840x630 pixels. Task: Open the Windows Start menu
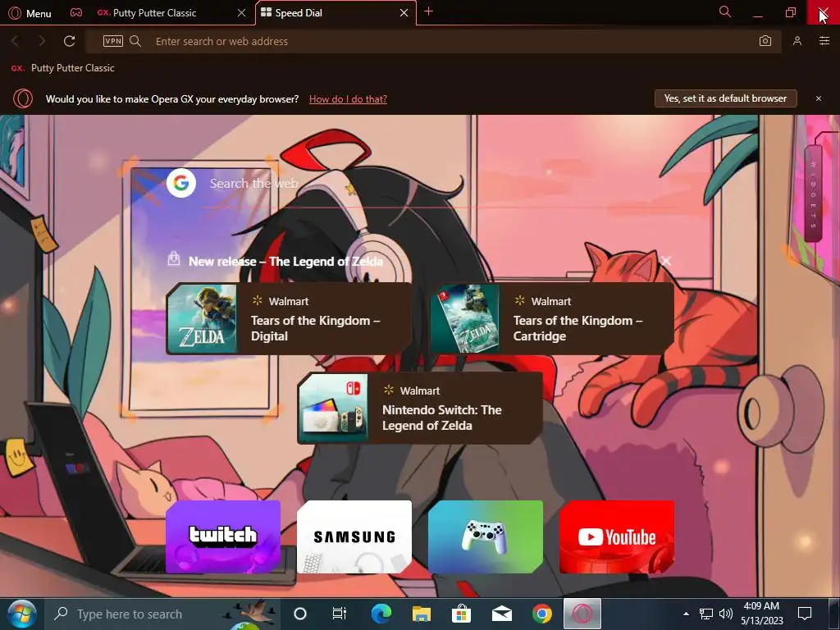tap(22, 614)
